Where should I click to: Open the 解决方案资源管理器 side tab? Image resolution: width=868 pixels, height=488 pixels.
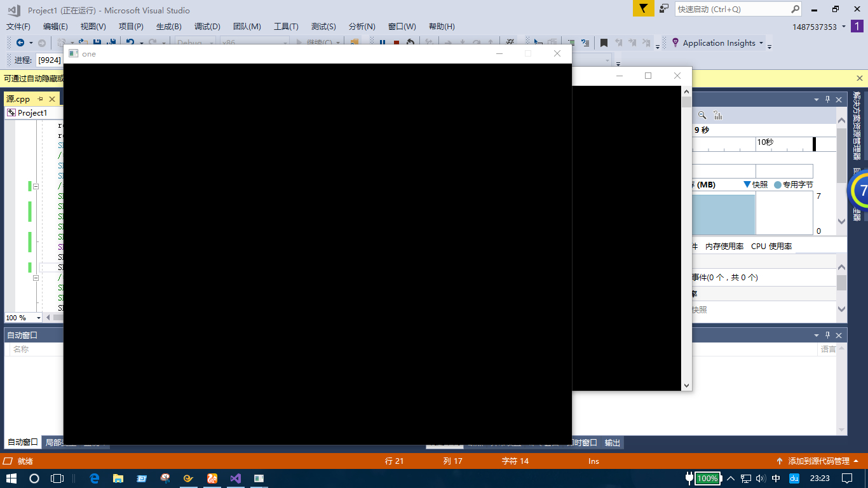[857, 126]
